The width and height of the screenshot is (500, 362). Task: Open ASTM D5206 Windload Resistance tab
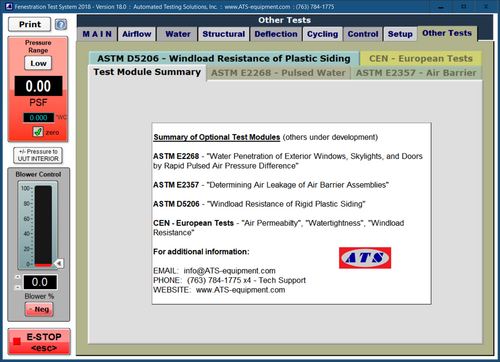coord(224,58)
